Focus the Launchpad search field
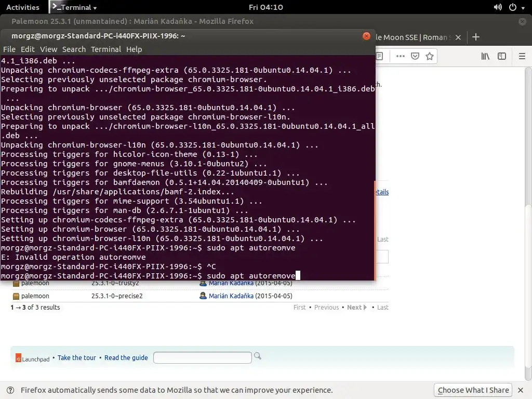The height and width of the screenshot is (399, 532). (x=202, y=357)
